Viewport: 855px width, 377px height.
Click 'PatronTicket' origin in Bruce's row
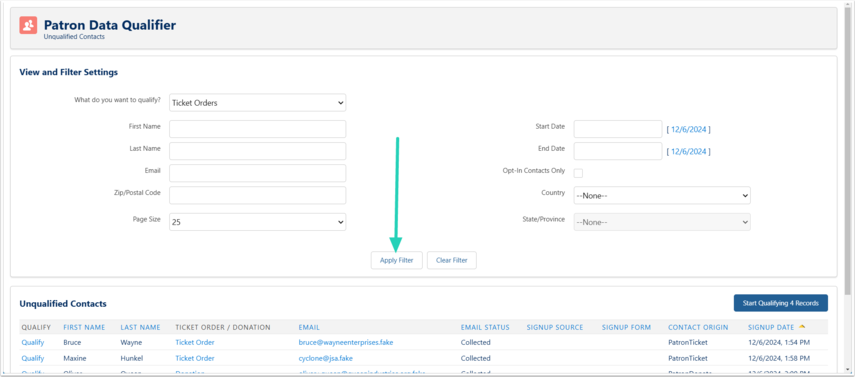tap(688, 343)
